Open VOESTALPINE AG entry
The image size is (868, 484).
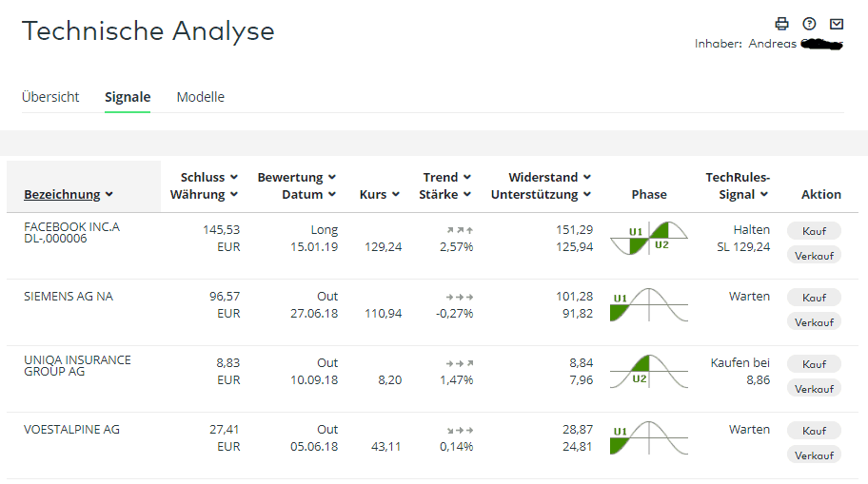pos(71,429)
